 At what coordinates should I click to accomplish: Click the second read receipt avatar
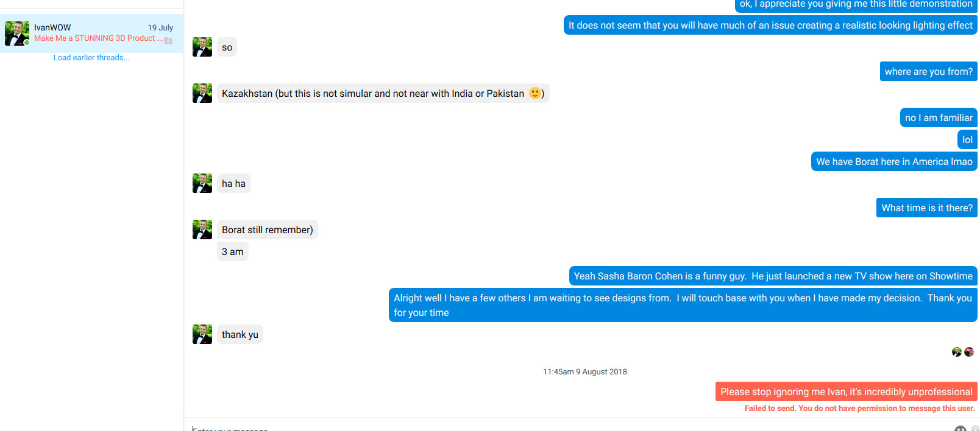point(969,352)
